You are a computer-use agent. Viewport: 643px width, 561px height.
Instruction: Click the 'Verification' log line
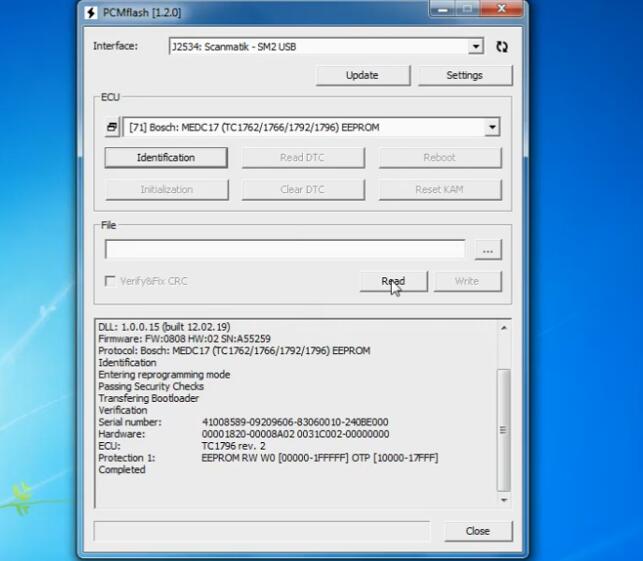123,410
